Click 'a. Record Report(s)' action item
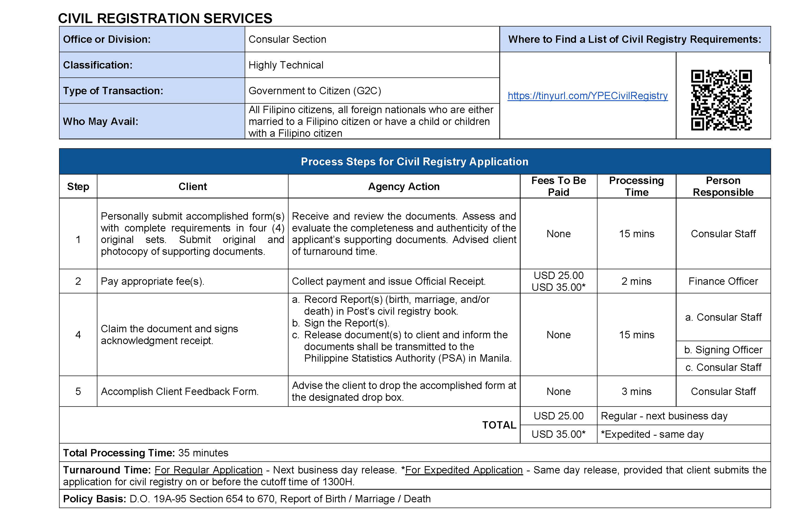This screenshot has width=812, height=522. coord(391,305)
